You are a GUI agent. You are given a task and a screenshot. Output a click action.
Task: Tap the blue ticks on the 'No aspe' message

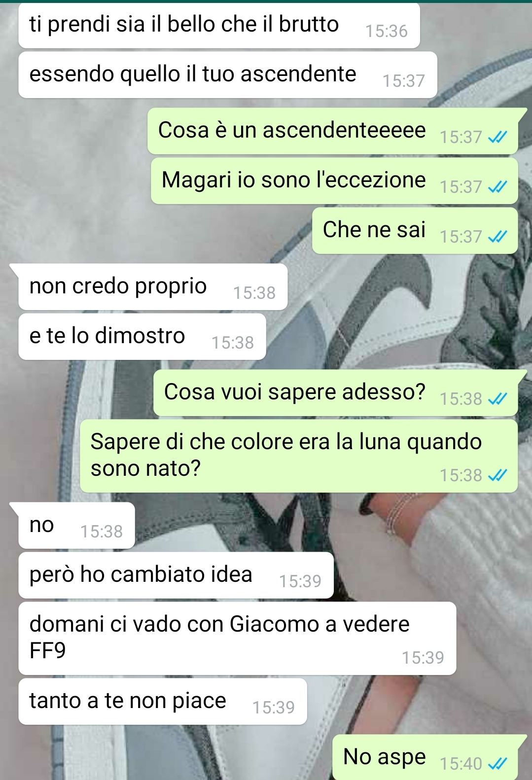pos(497,764)
